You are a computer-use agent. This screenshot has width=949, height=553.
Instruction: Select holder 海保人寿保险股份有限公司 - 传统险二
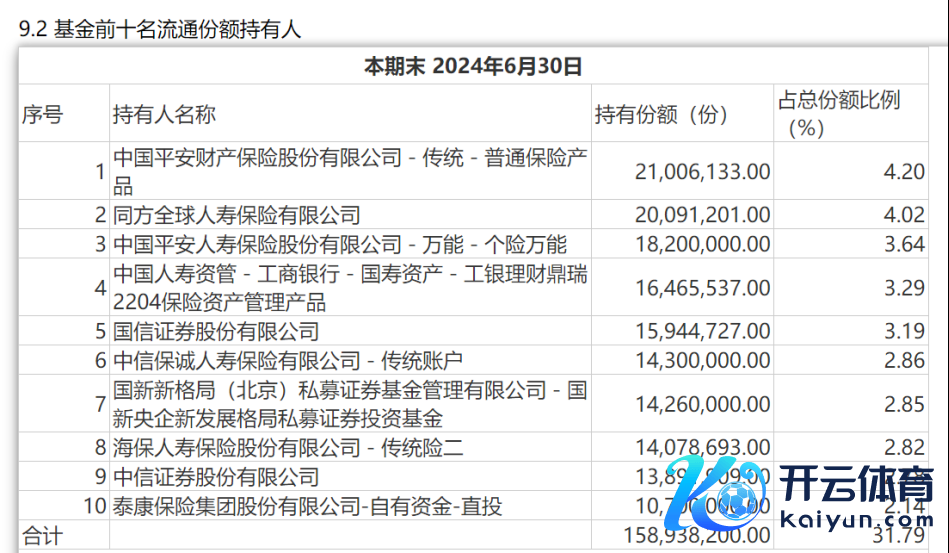point(288,448)
